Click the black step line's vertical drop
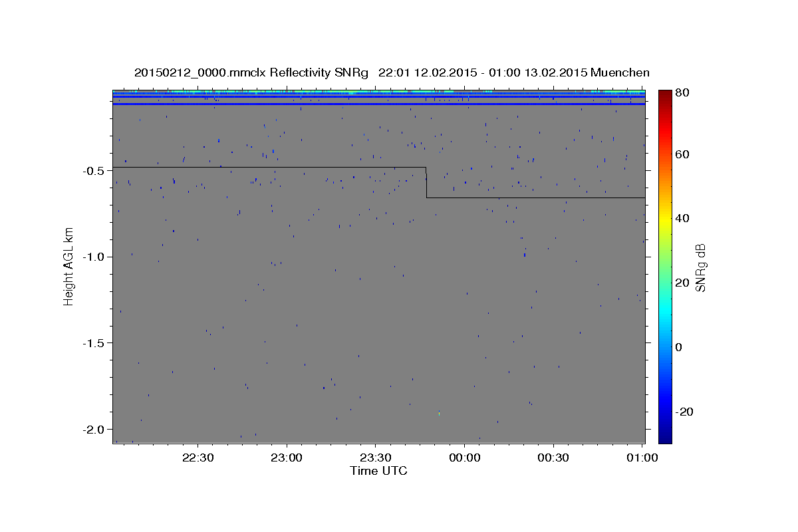Viewport: 798px width, 532px height. pyautogui.click(x=426, y=182)
